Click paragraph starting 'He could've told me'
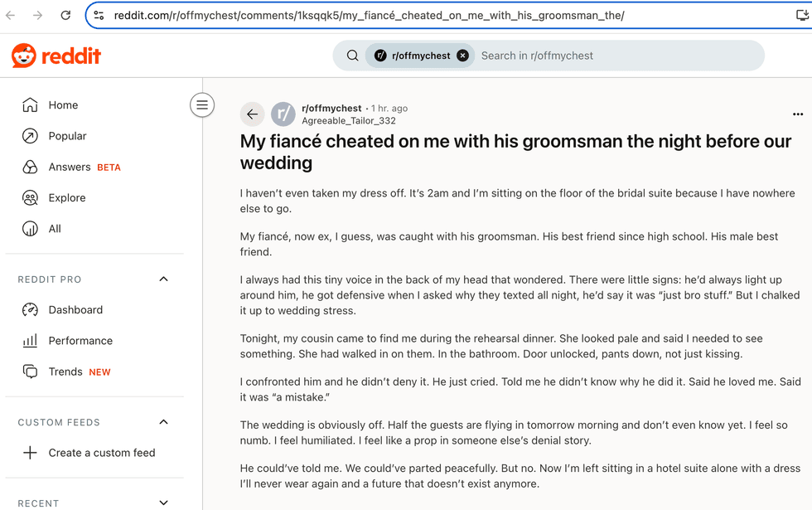The height and width of the screenshot is (510, 812). [x=520, y=476]
